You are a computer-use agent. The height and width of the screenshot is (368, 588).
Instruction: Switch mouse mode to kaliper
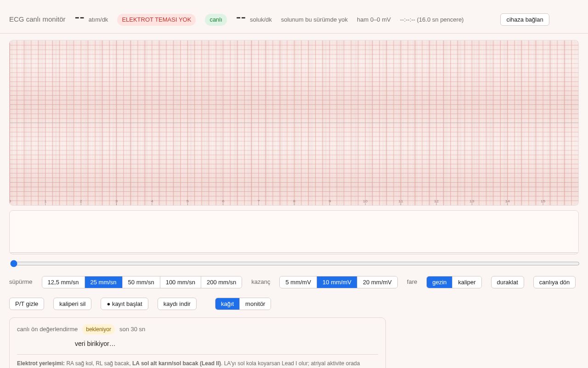467,282
